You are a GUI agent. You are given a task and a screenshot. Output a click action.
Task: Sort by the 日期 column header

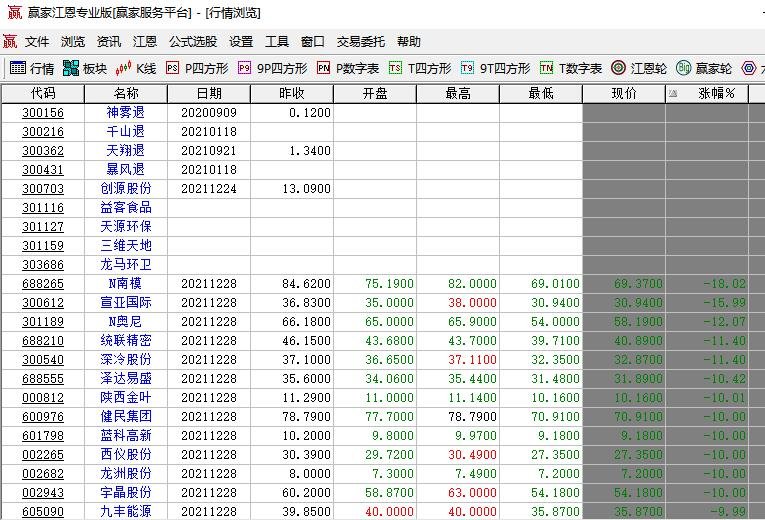pyautogui.click(x=209, y=94)
